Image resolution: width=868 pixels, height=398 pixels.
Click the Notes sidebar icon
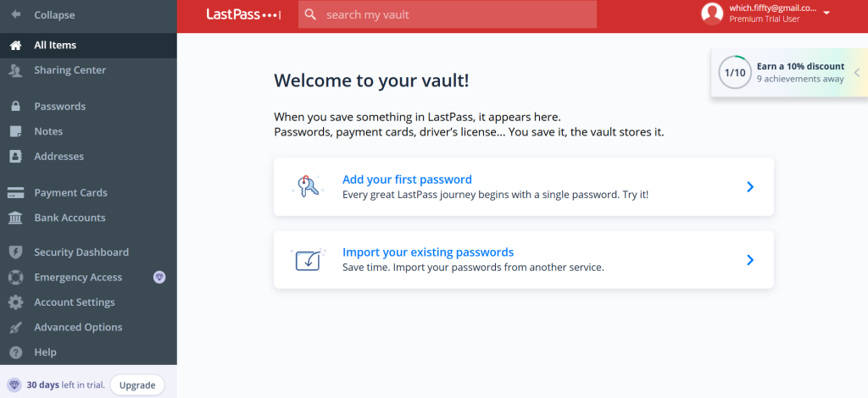click(x=15, y=131)
